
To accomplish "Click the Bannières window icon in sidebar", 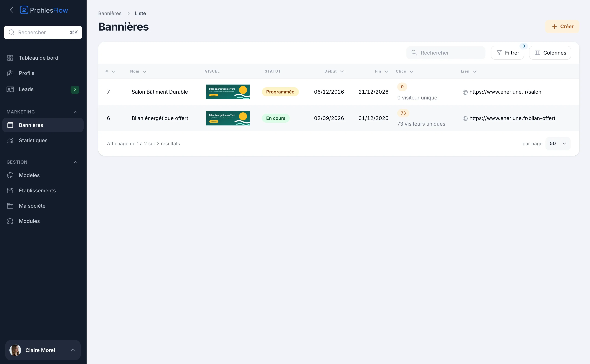I will pyautogui.click(x=10, y=125).
